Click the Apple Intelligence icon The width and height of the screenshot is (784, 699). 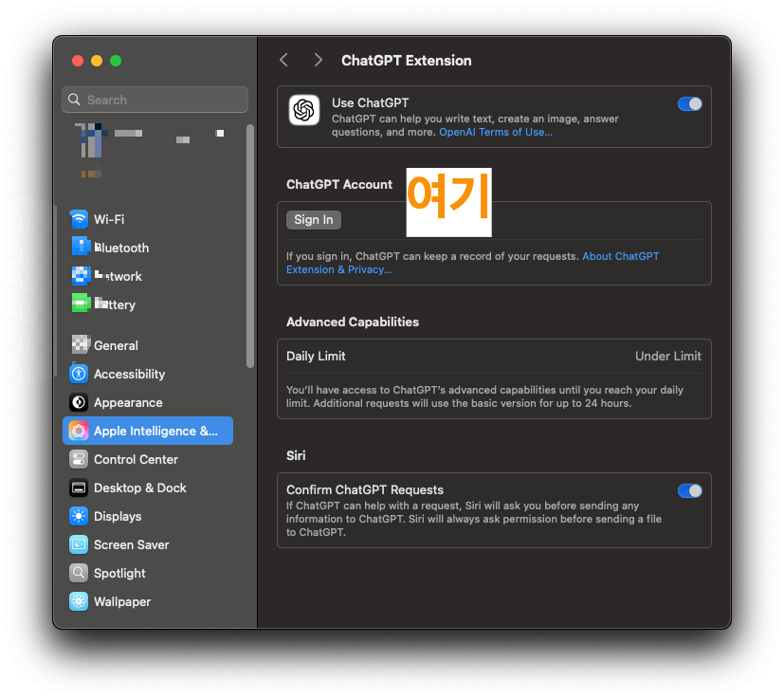click(79, 431)
